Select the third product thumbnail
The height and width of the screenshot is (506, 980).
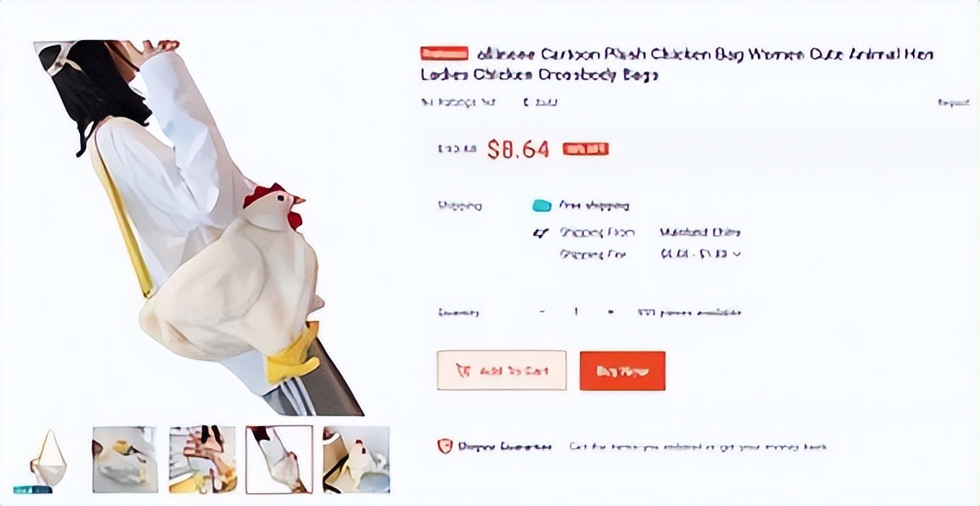coord(202,459)
